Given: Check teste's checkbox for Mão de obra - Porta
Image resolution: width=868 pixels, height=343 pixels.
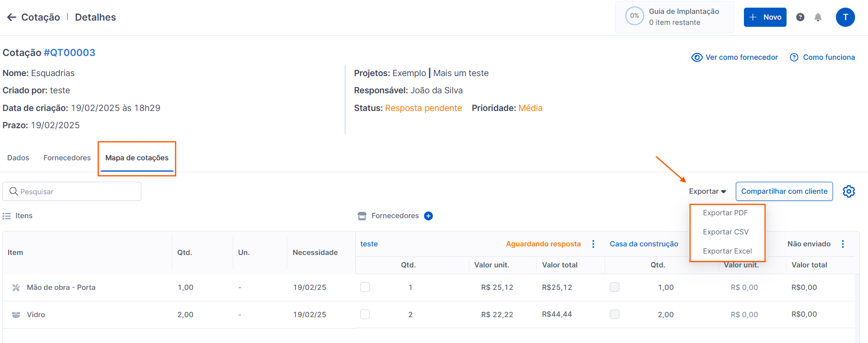Looking at the screenshot, I should point(365,287).
